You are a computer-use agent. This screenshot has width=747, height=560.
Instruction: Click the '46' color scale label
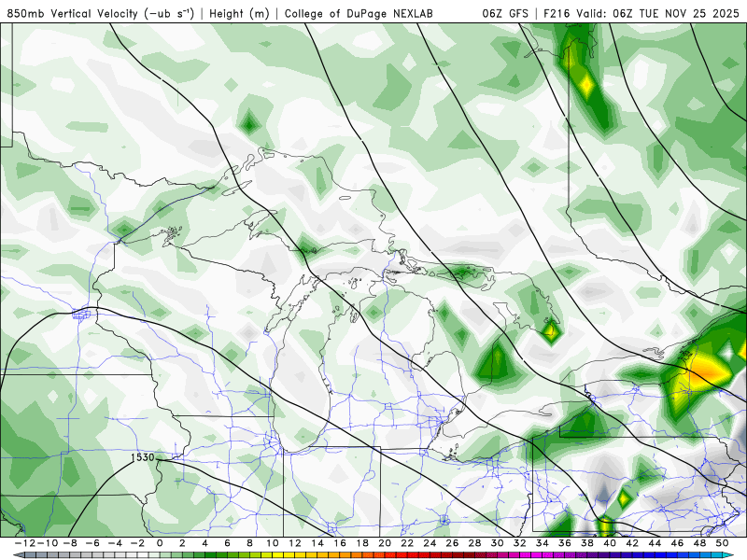(677, 543)
